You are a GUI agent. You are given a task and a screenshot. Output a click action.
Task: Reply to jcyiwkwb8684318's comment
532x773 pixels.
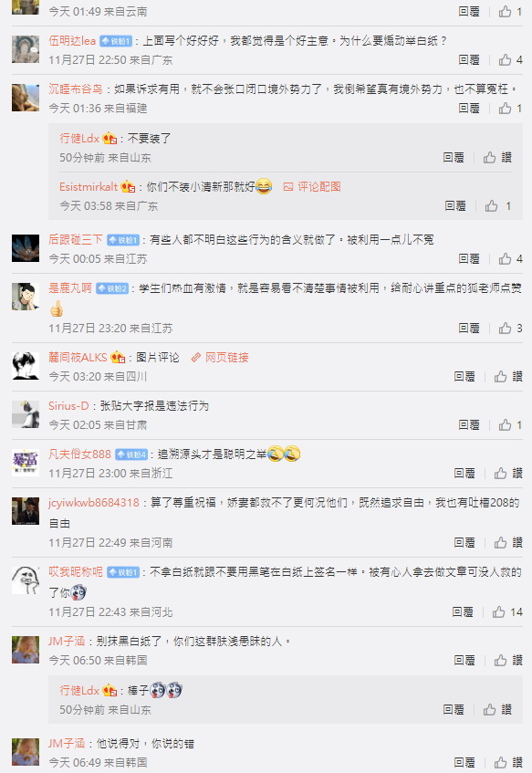464,542
